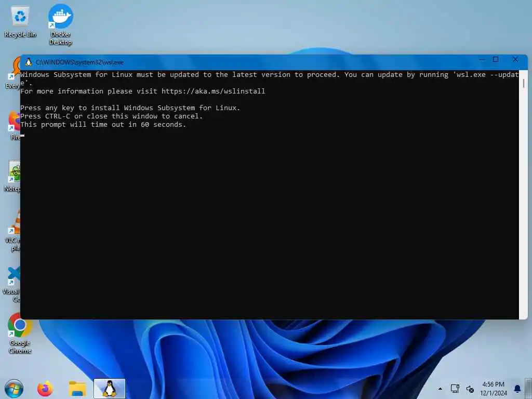Minimize the wsl.exe window
This screenshot has width=532, height=399.
pos(482,60)
